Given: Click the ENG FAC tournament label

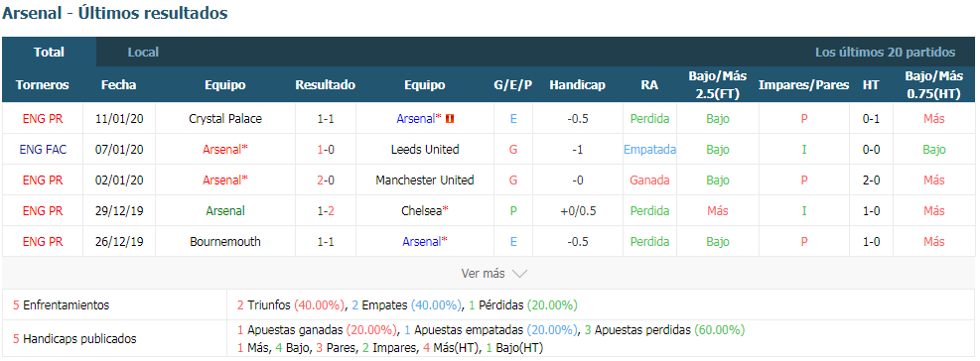Looking at the screenshot, I should (43, 150).
